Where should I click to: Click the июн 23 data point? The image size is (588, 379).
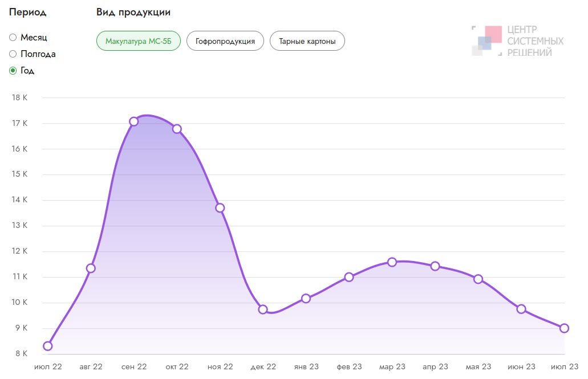(x=521, y=309)
